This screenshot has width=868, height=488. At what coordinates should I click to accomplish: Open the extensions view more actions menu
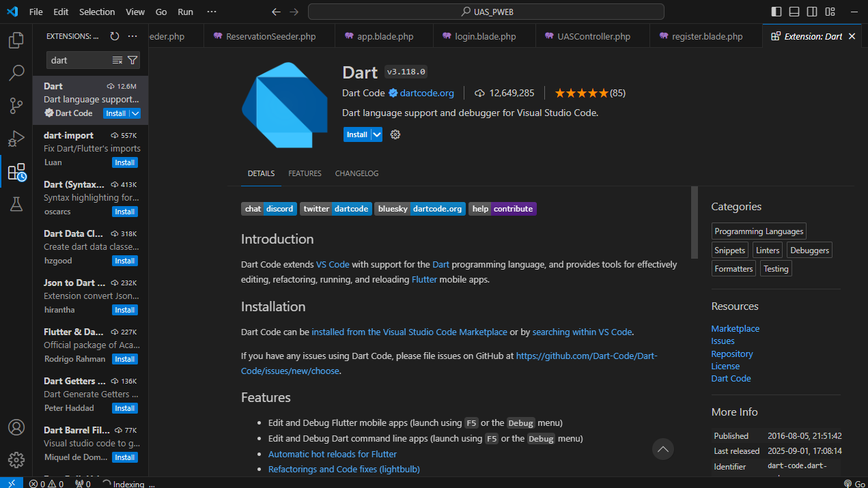click(132, 36)
